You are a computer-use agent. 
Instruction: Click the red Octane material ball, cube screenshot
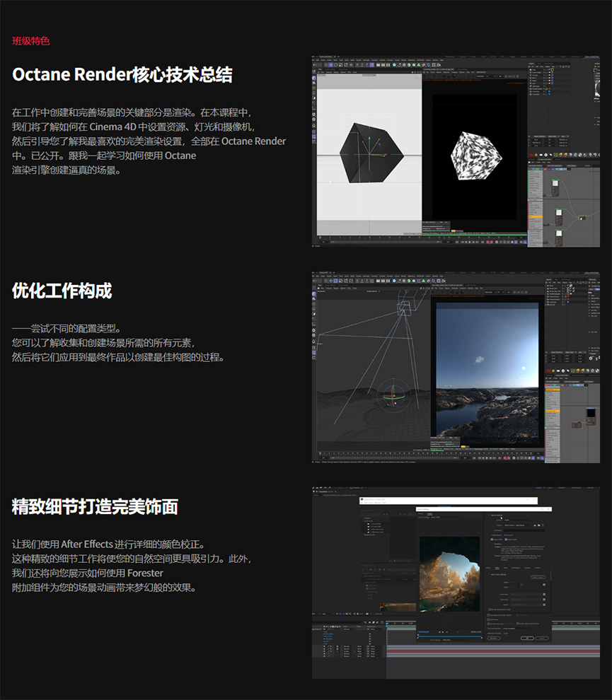click(x=531, y=155)
